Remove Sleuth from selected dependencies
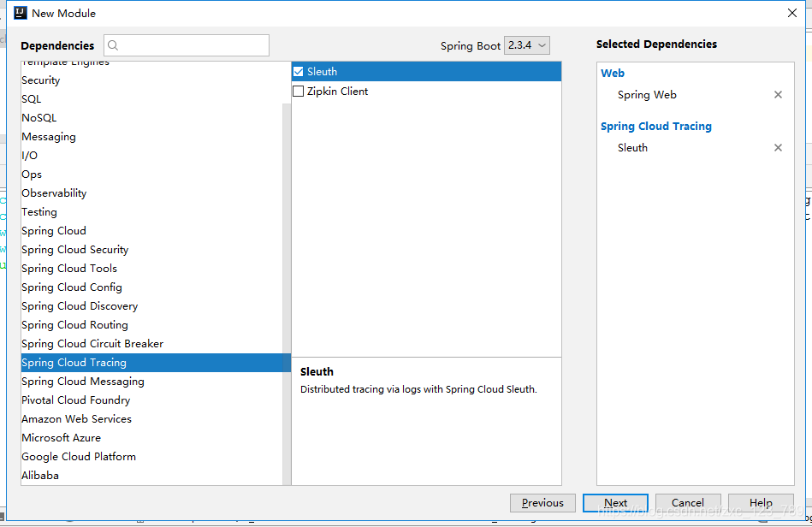Screen dimensions: 812x527 pyautogui.click(x=778, y=147)
